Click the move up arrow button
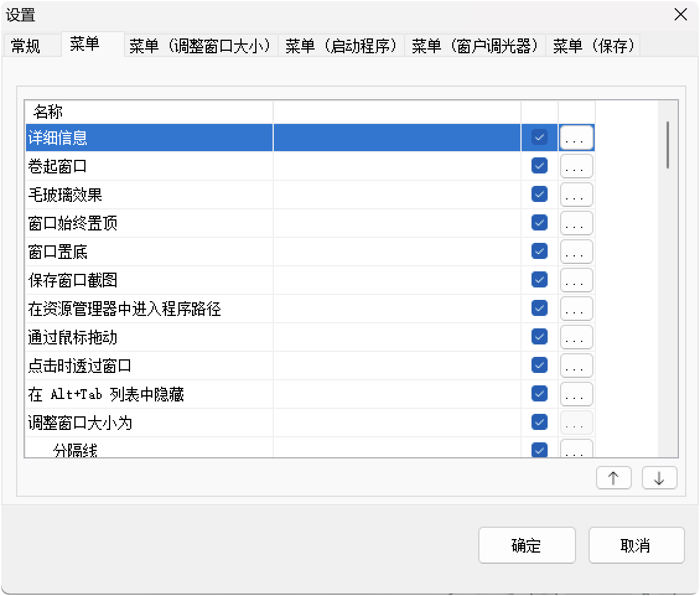The width and height of the screenshot is (700, 596). click(613, 478)
